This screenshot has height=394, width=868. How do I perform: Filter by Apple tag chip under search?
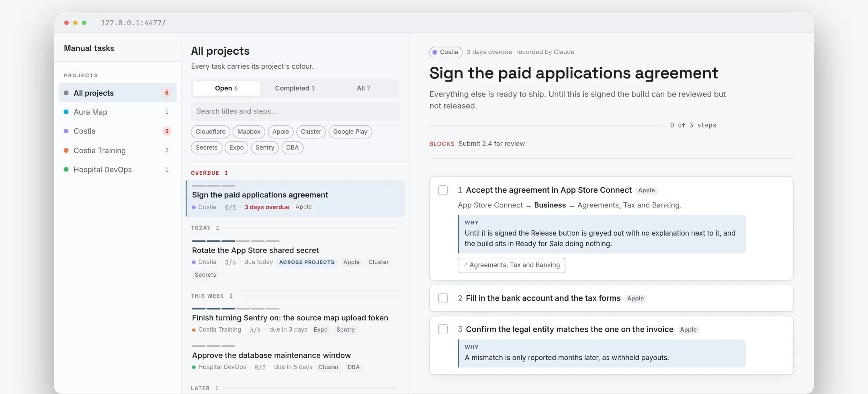(x=280, y=132)
